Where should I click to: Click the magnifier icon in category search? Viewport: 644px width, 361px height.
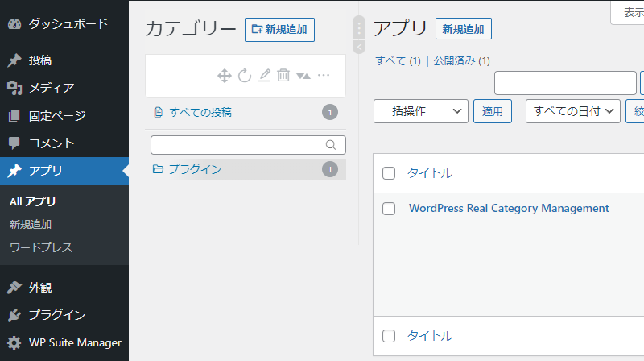(x=331, y=145)
